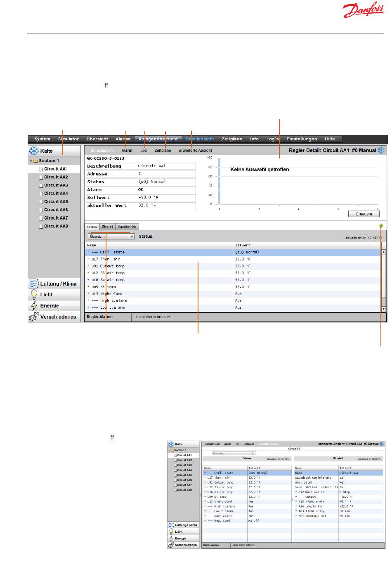Click the 'Ctrl. state' highlighted table row

click(233, 252)
